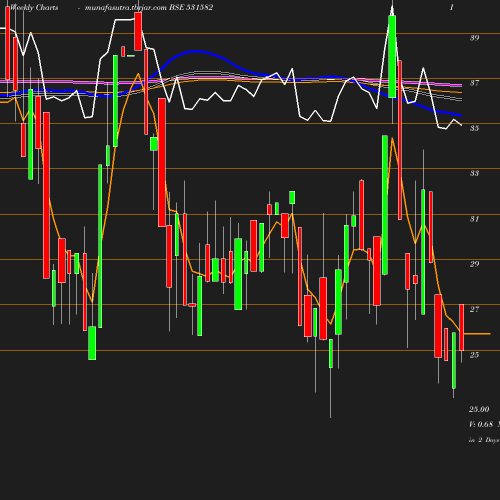Image resolution: width=500 pixels, height=500 pixels.
Task: Click the price axis label '39'
Action: 475,38
